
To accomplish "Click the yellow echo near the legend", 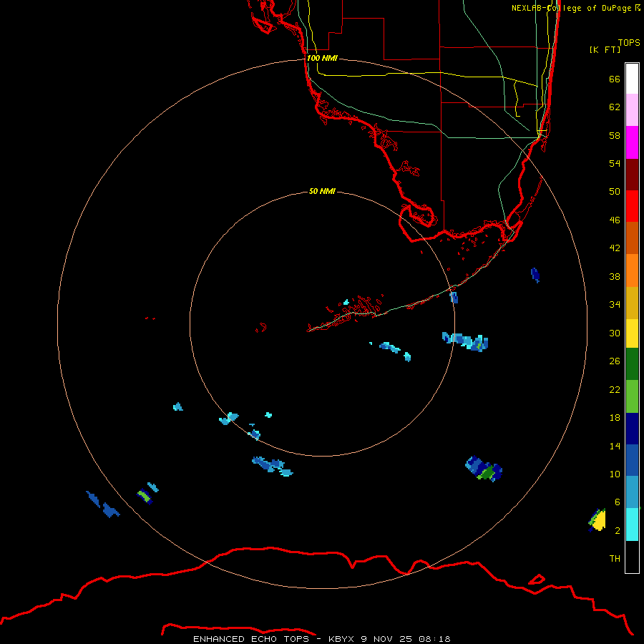I will [597, 521].
